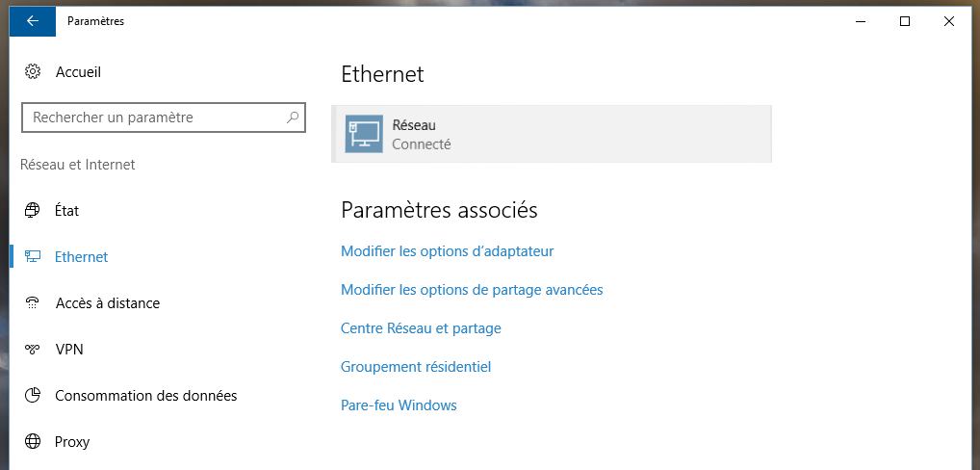Open Pare-feu Windows link

point(399,405)
